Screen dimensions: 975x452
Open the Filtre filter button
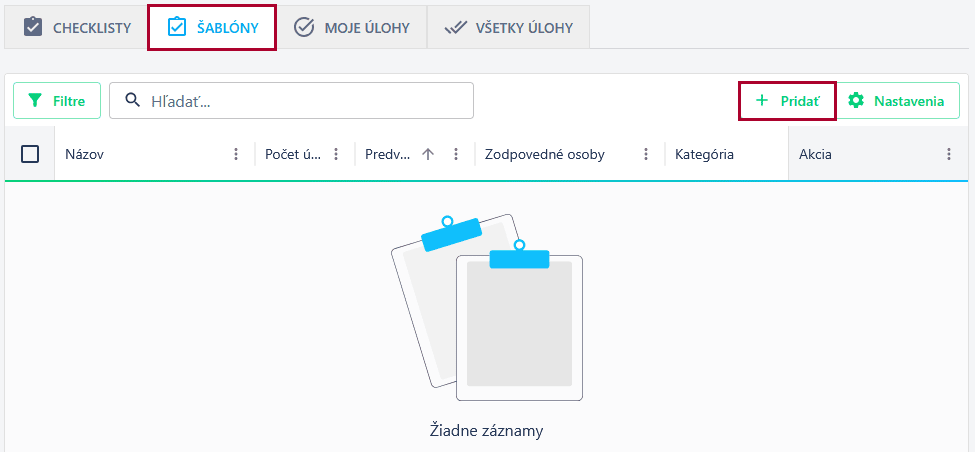(x=57, y=101)
